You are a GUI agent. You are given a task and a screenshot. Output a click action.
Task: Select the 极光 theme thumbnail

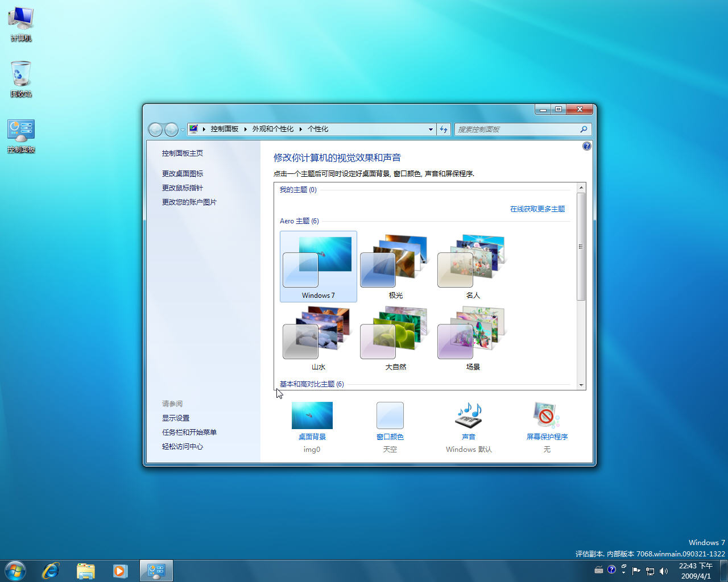pyautogui.click(x=396, y=267)
